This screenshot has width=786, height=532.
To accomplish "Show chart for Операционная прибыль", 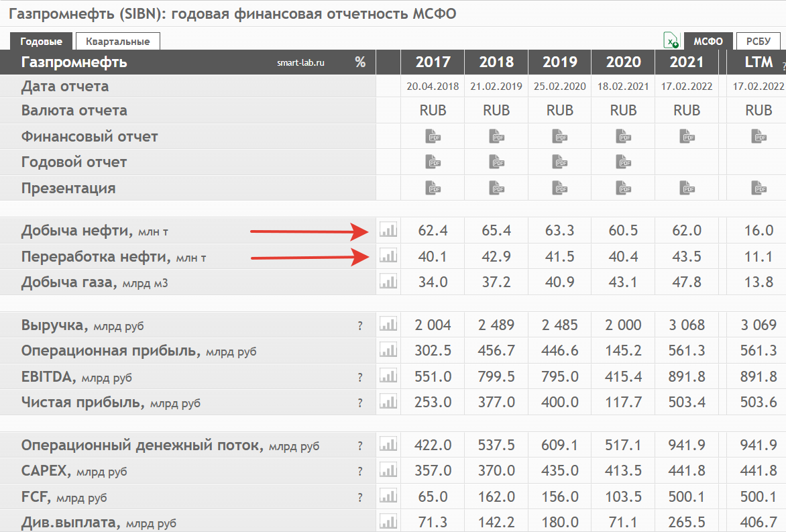I will (x=388, y=350).
